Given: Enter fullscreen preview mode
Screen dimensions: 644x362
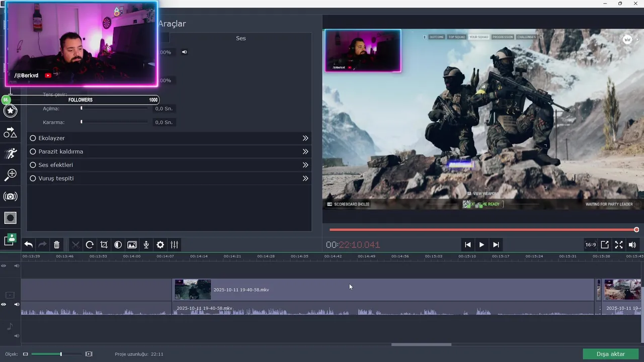Looking at the screenshot, I should (619, 245).
